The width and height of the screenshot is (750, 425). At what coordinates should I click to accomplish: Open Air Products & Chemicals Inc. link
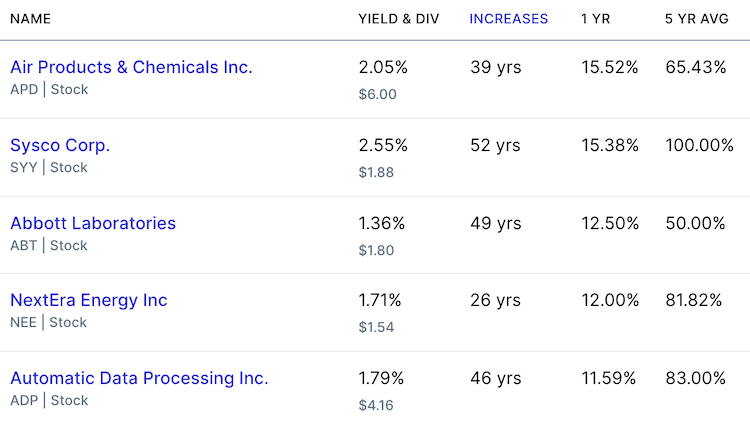[131, 67]
